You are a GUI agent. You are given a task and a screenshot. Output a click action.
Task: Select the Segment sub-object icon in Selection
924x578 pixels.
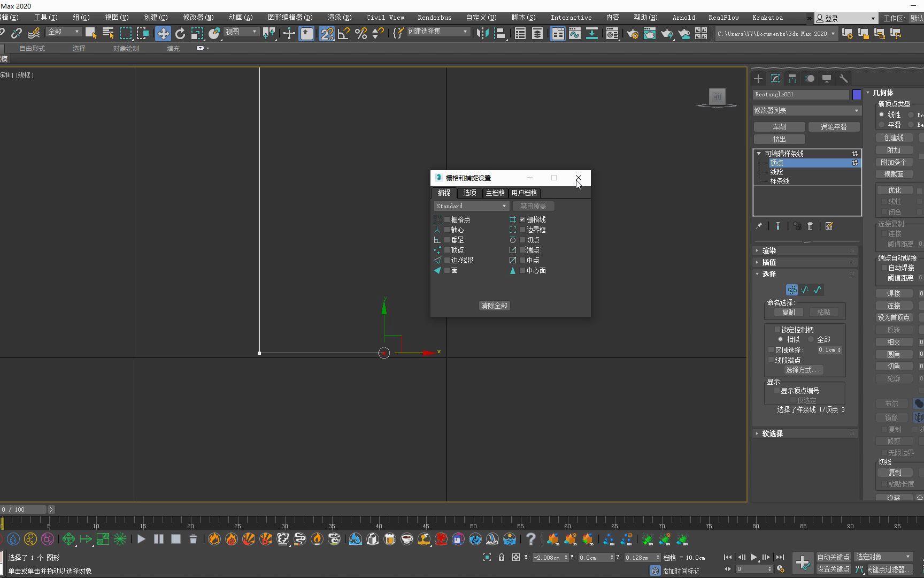pos(805,290)
